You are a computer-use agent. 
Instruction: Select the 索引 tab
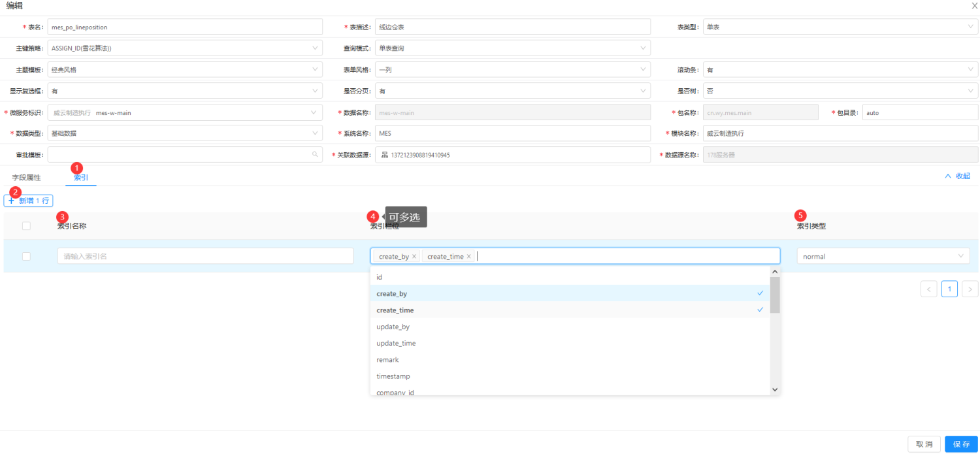click(x=81, y=177)
